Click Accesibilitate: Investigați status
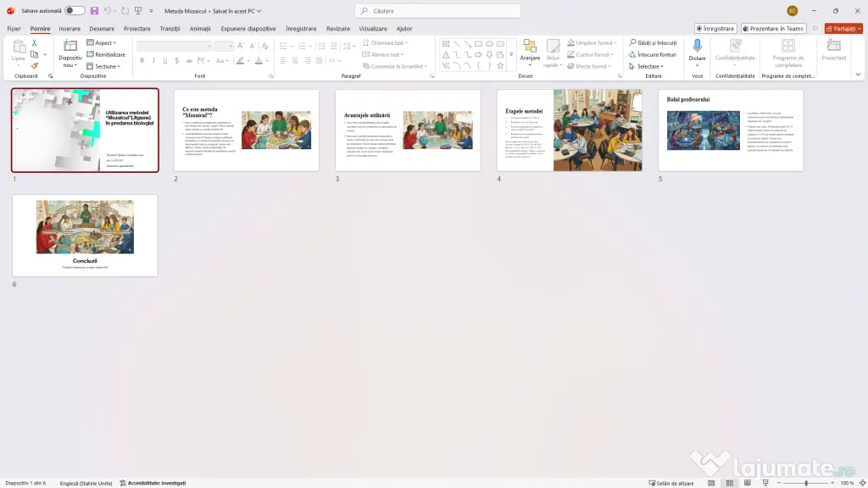The image size is (868, 488). click(153, 483)
